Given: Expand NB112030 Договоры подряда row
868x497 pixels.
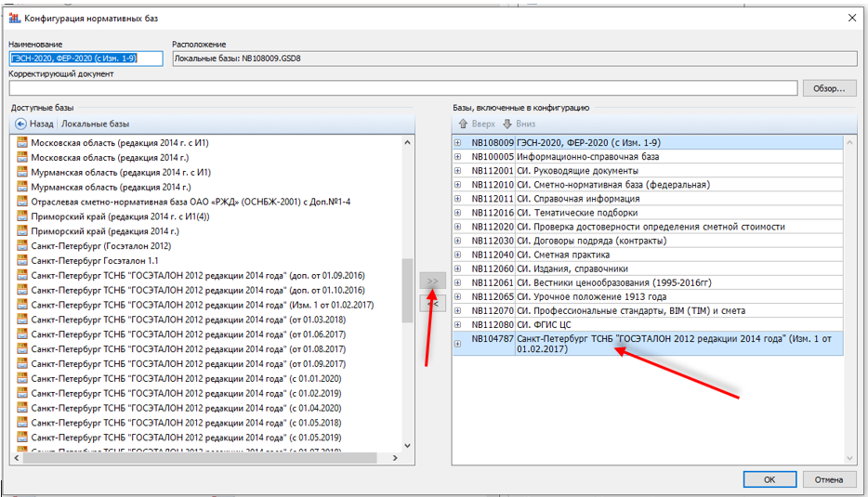Looking at the screenshot, I should (458, 241).
